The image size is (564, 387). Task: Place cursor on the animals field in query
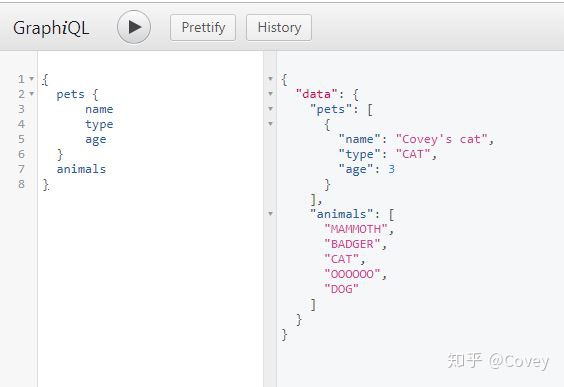click(81, 169)
